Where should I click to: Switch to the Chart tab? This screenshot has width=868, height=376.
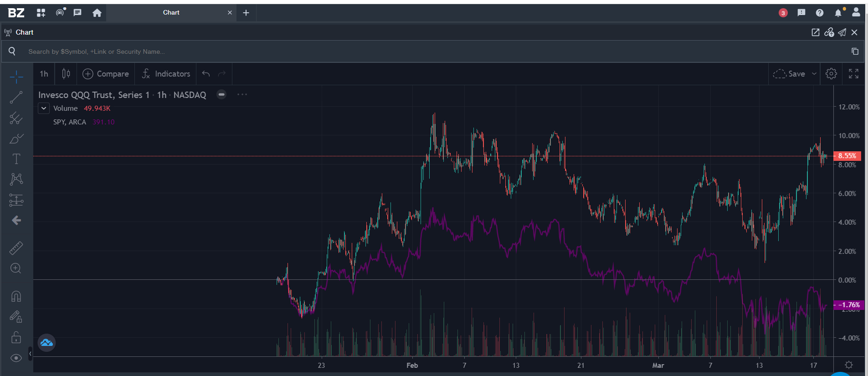tap(171, 13)
